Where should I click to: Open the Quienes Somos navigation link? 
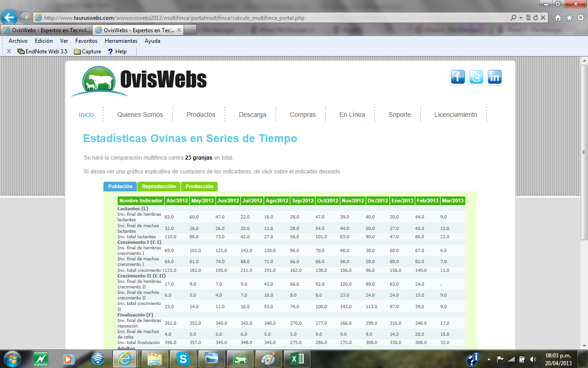click(x=140, y=115)
